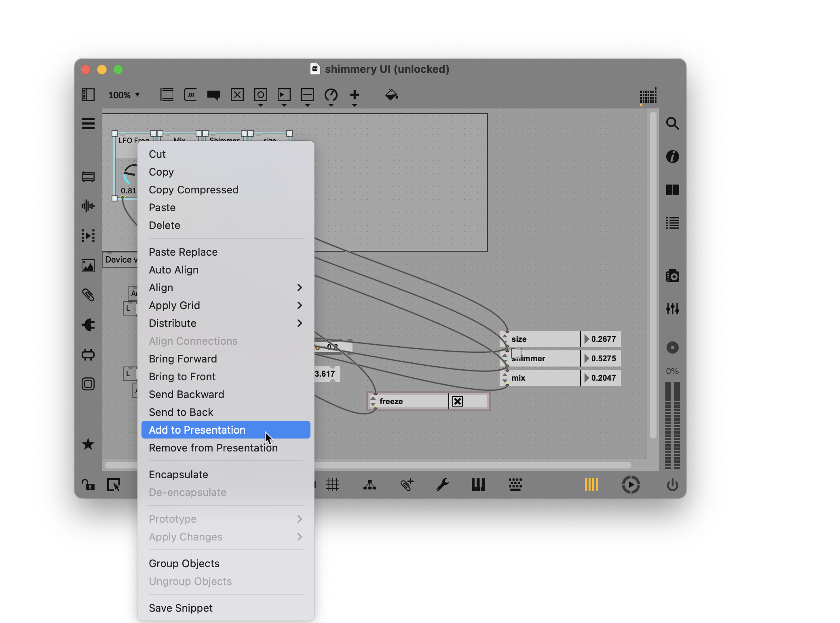This screenshot has height=623, width=840.
Task: Choose Encapsulate from context menu
Action: click(178, 475)
